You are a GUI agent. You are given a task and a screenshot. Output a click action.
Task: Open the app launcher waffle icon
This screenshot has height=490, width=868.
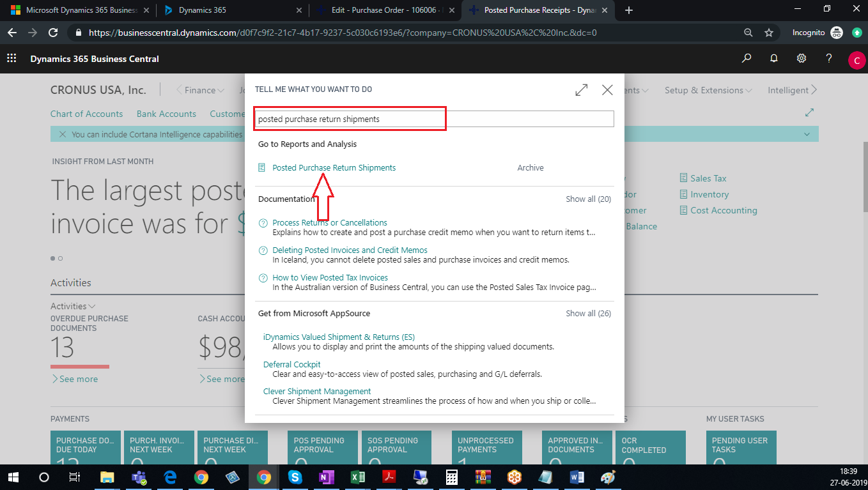click(12, 58)
